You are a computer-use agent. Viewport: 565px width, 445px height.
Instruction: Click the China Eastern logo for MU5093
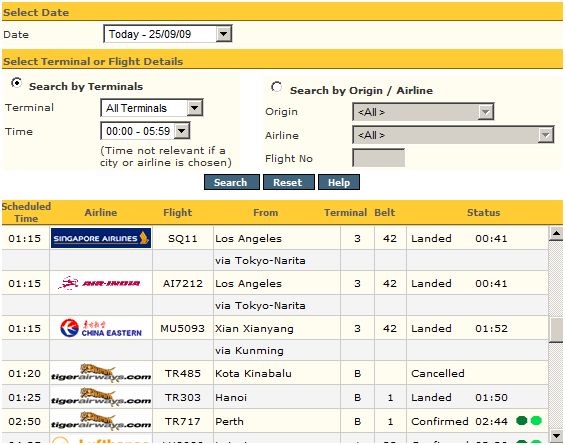[101, 328]
